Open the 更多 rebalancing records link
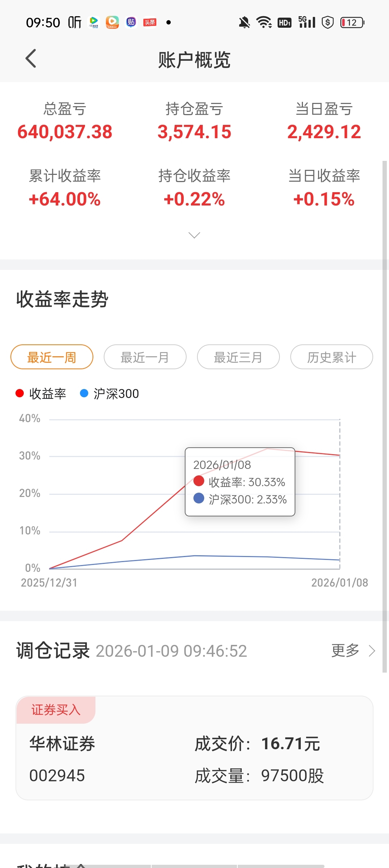The width and height of the screenshot is (389, 868). point(345,650)
